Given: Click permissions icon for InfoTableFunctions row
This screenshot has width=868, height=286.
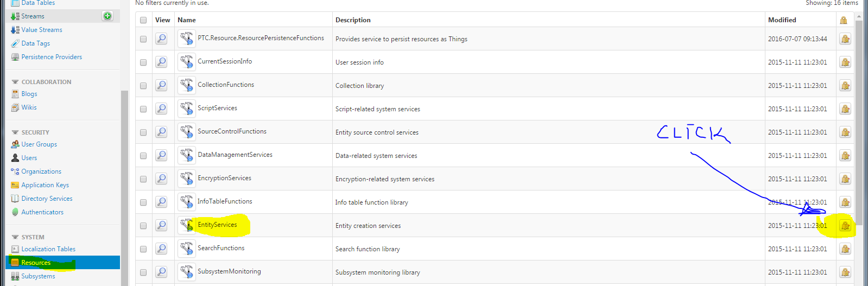Looking at the screenshot, I should tap(845, 202).
